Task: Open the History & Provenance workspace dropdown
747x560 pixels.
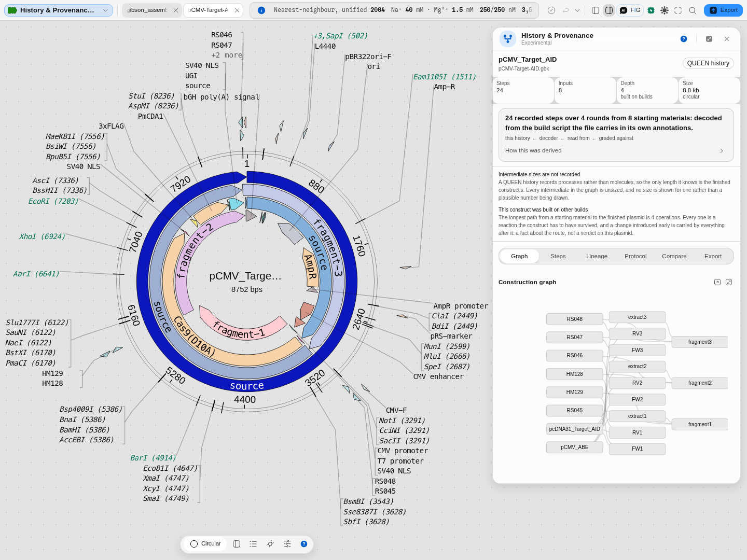Action: pos(58,10)
